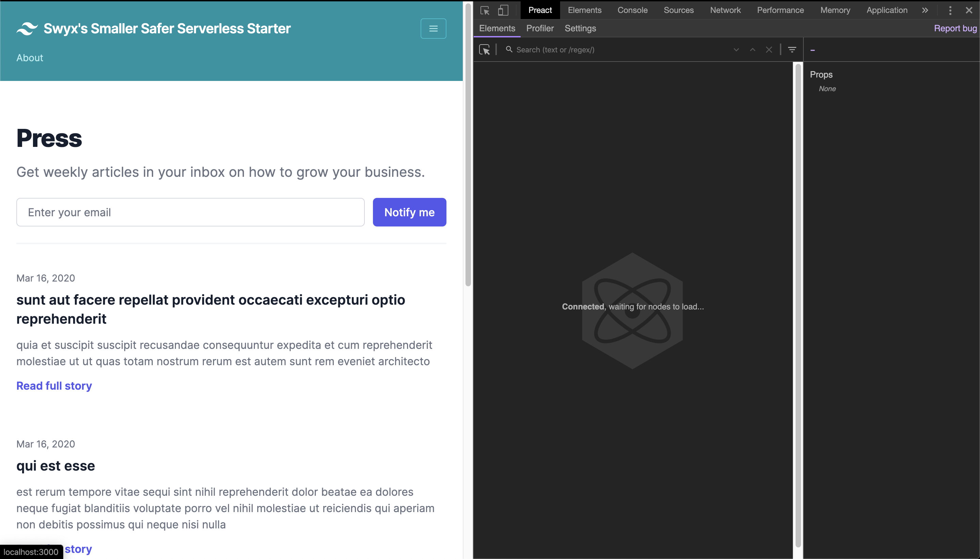Screen dimensions: 980x559
Task: Open the Profiler tab in Preact DevTools
Action: tap(539, 29)
